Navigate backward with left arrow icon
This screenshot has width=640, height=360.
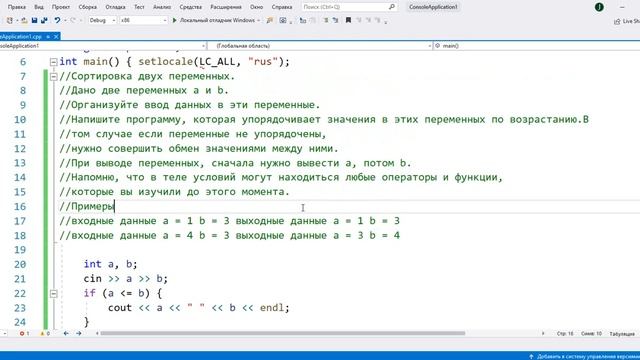click(66, 333)
